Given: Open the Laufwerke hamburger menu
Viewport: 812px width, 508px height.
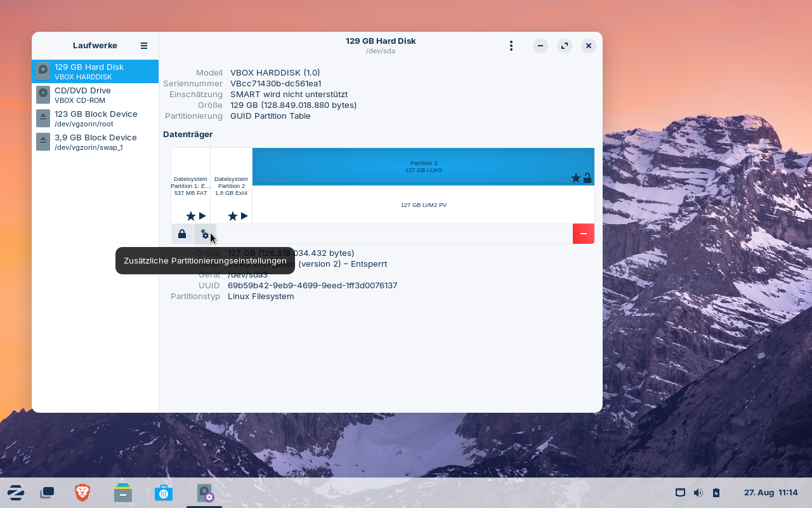Looking at the screenshot, I should click(144, 46).
